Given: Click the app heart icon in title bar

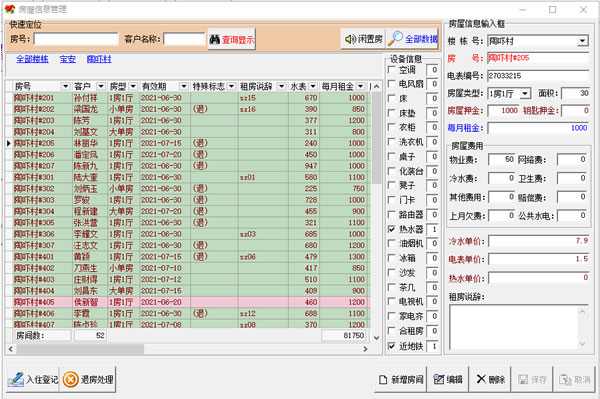Looking at the screenshot, I should 10,9.
